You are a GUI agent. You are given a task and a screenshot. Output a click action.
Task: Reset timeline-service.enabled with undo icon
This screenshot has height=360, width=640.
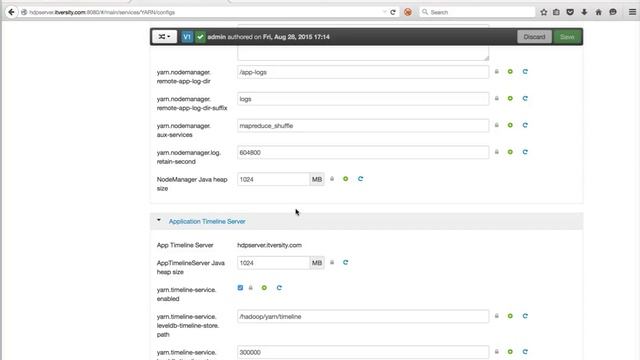[279, 288]
